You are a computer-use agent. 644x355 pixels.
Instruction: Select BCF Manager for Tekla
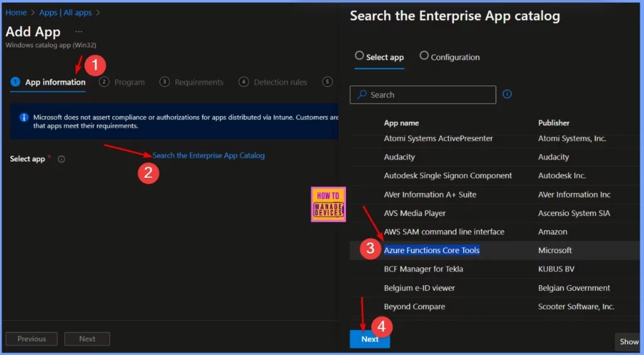423,269
